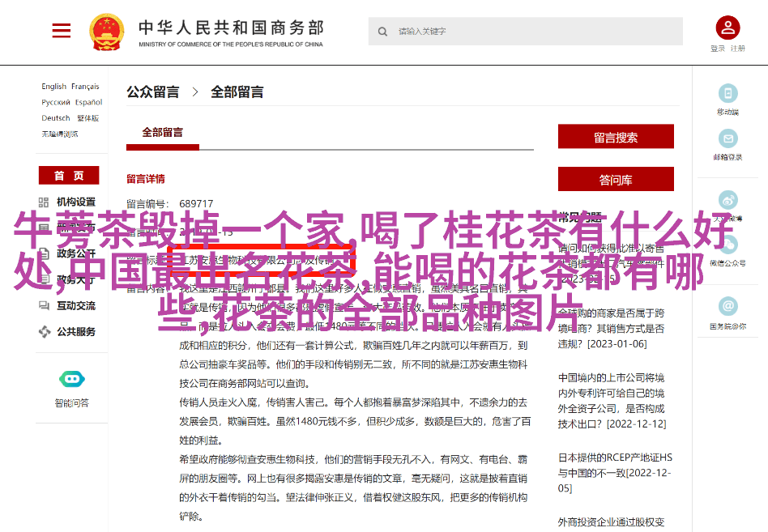Select 公共服务 in left menu
Image resolution: width=768 pixels, height=532 pixels.
(x=75, y=331)
